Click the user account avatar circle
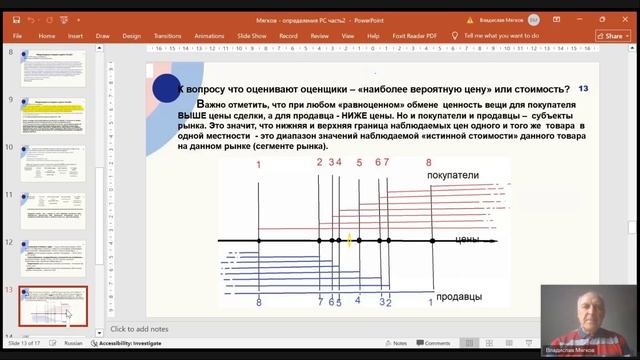640x360 pixels. pos(533,20)
